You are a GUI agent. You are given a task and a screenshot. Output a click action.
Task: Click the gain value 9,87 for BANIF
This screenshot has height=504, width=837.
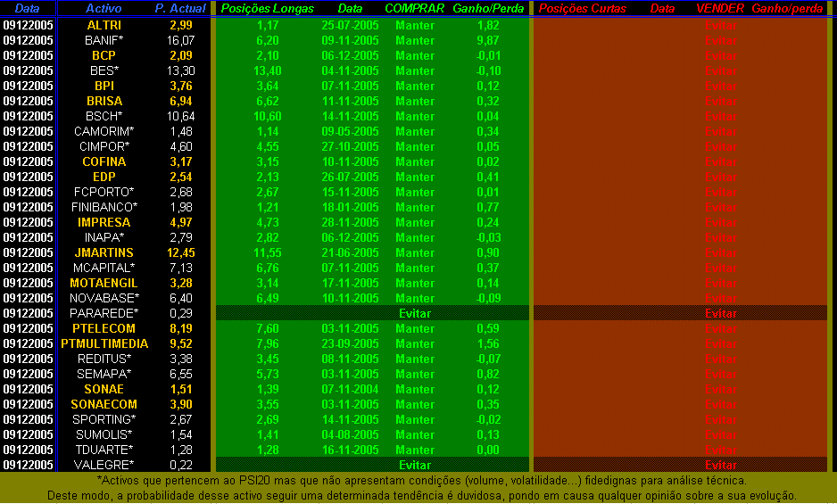[488, 40]
